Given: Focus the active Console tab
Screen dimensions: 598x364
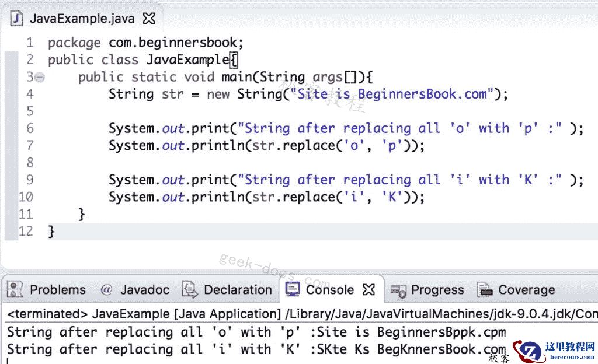Looking at the screenshot, I should pos(329,289).
